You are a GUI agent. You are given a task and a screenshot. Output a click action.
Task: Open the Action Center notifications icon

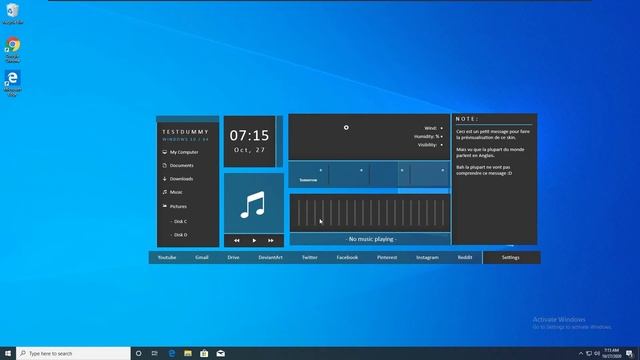[x=630, y=353]
